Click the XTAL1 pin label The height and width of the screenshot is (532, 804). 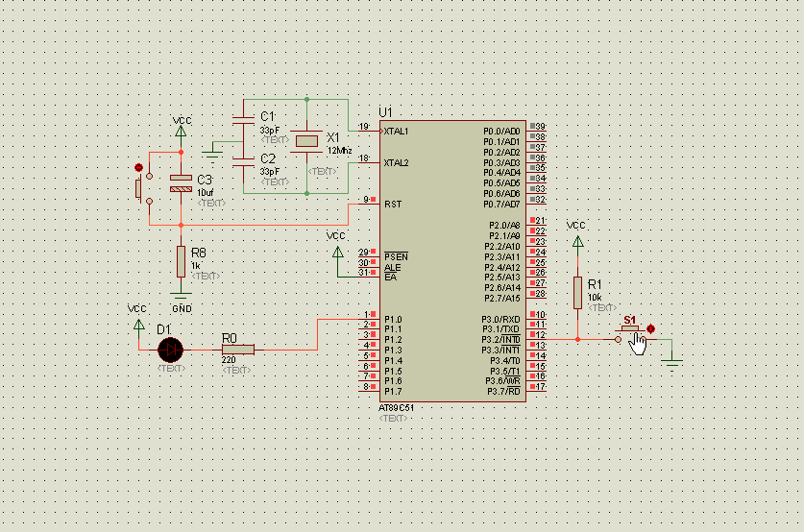pos(396,132)
